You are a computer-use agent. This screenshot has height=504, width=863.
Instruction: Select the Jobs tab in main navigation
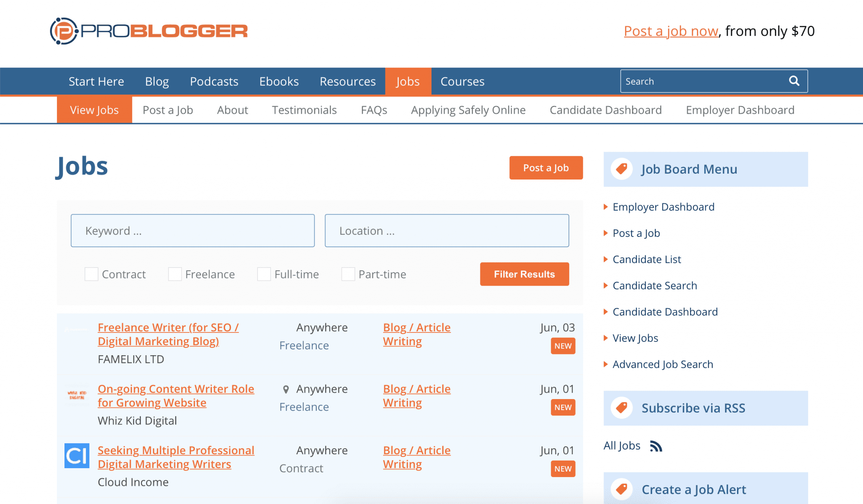tap(407, 81)
